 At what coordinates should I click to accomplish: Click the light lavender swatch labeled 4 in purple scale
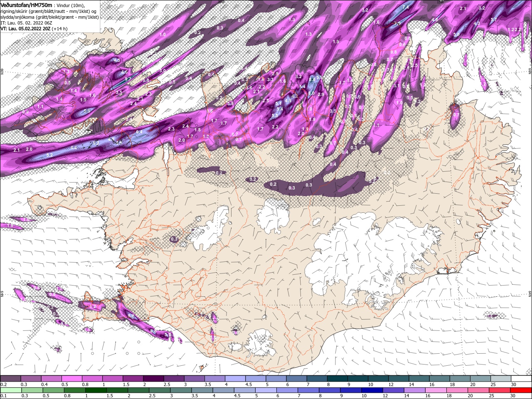point(235,379)
